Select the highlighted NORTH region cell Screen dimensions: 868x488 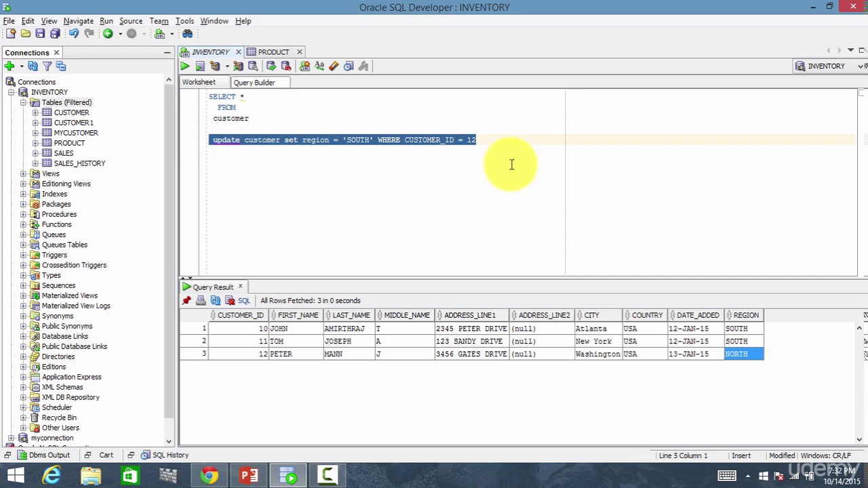click(744, 354)
